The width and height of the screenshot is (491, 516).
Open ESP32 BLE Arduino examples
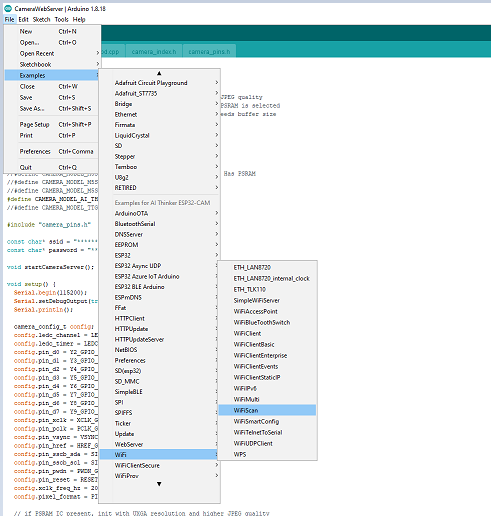159,287
